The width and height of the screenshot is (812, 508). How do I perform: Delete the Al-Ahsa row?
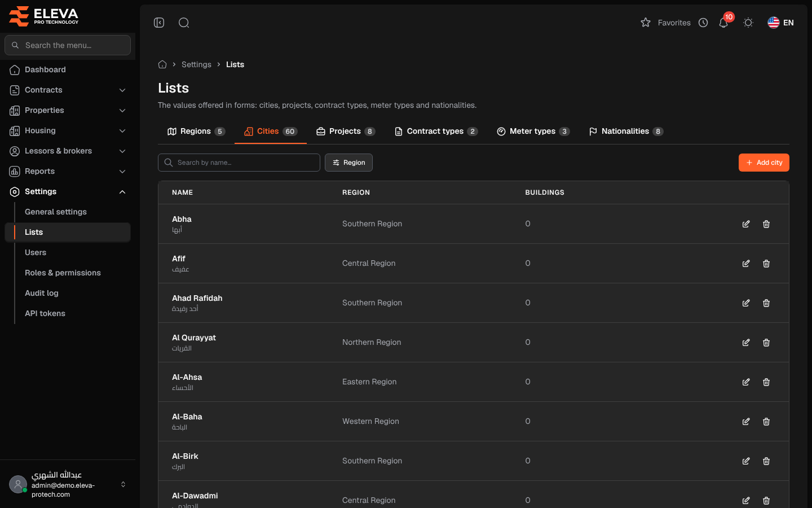click(x=766, y=382)
